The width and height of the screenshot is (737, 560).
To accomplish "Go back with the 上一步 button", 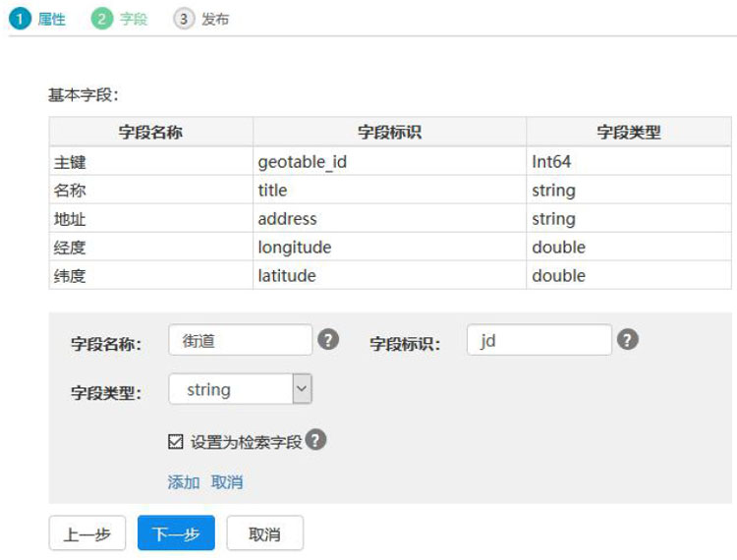I will 86,532.
